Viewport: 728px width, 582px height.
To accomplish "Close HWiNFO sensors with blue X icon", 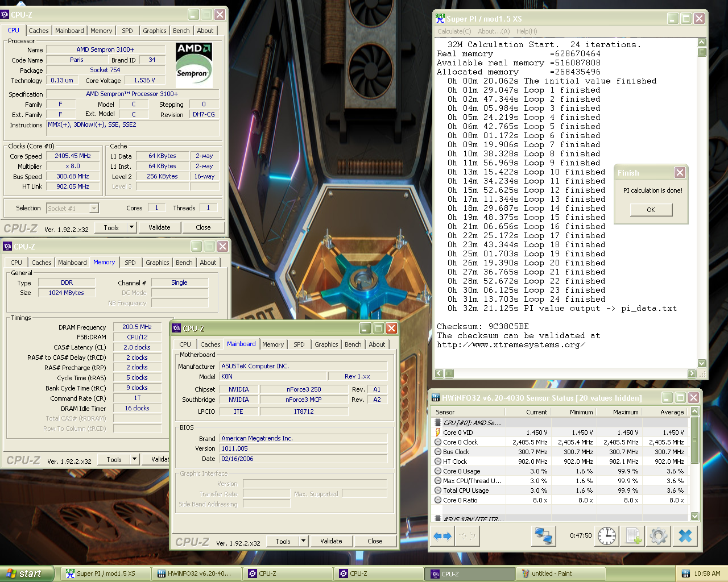I will pos(685,535).
